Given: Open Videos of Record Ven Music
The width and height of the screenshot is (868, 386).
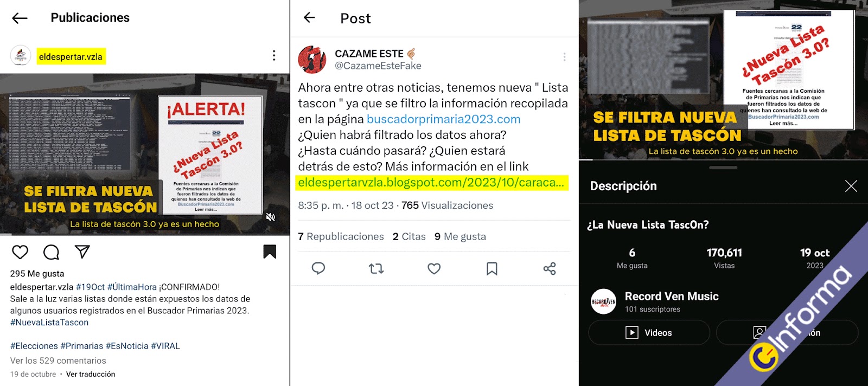Looking at the screenshot, I should point(649,332).
